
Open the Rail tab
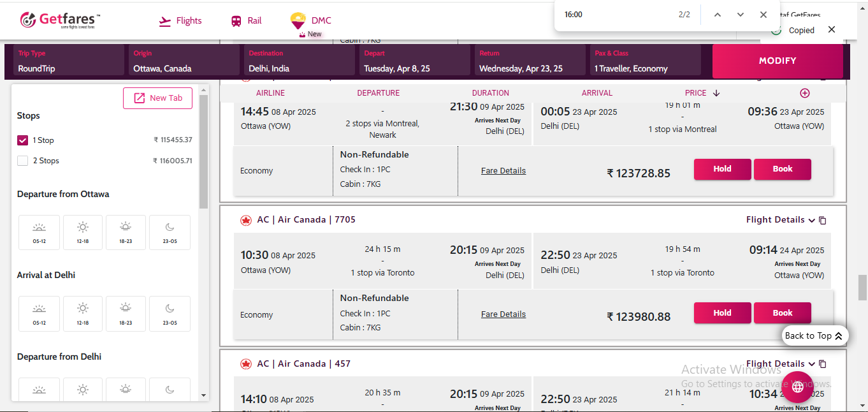[x=247, y=21]
